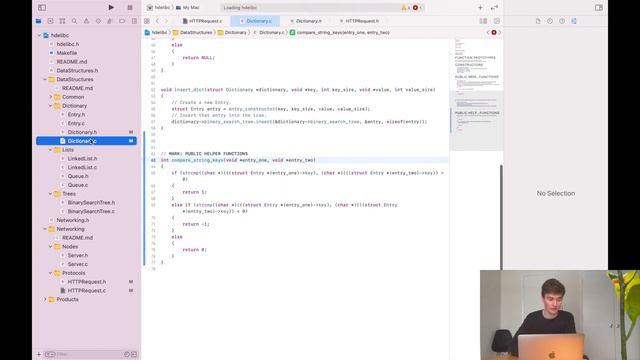Show the history inspector
Image resolution: width=640 pixels, height=360 pixels.
[x=550, y=21]
